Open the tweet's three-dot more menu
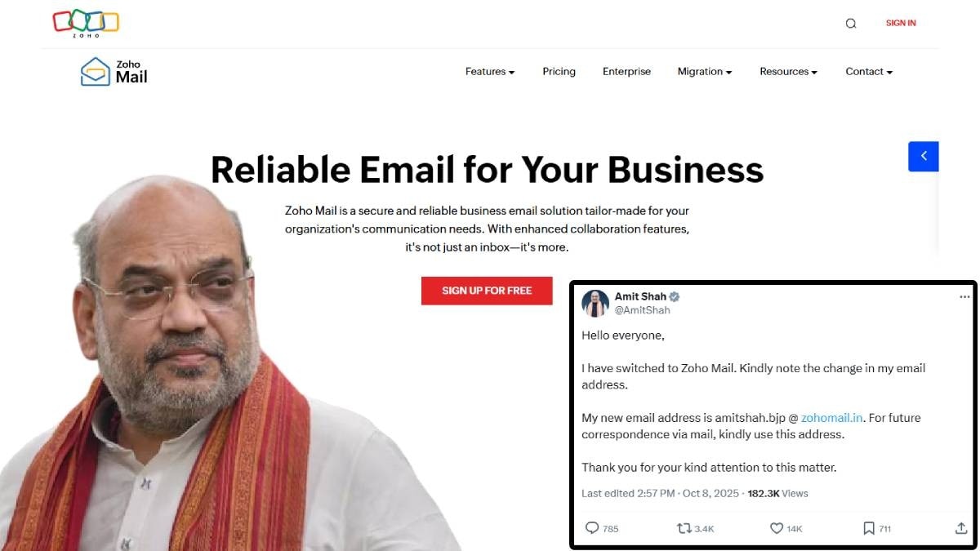The width and height of the screenshot is (980, 551). (x=964, y=297)
